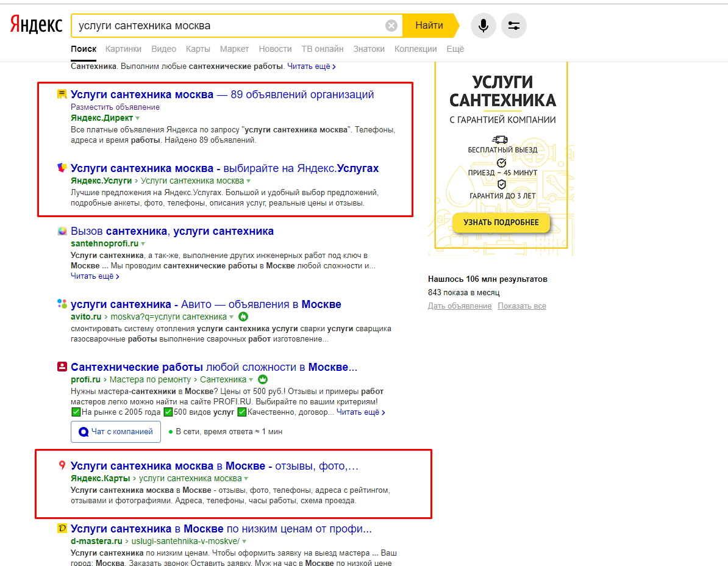Click the green verified badge next to avito.ru

pyautogui.click(x=243, y=317)
